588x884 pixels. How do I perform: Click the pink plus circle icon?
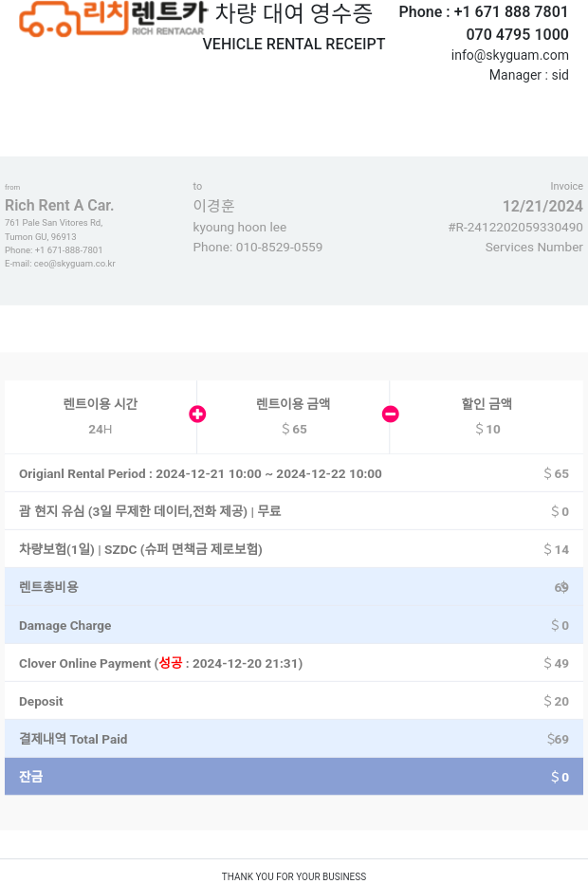coord(197,414)
